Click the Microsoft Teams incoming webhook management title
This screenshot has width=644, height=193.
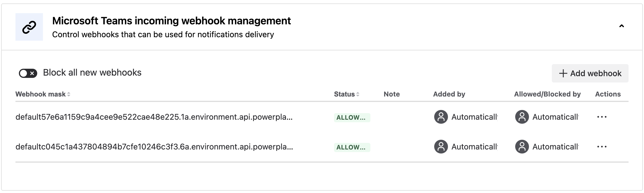tap(171, 21)
